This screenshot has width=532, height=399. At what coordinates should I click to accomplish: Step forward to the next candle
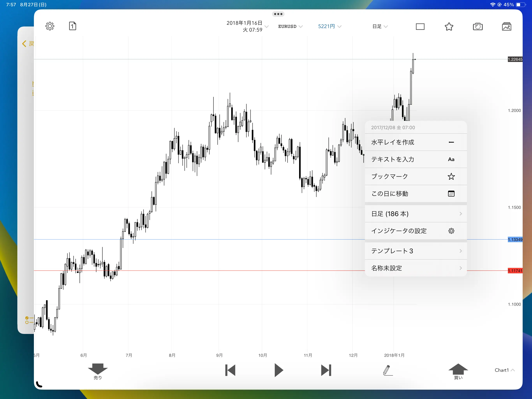326,370
